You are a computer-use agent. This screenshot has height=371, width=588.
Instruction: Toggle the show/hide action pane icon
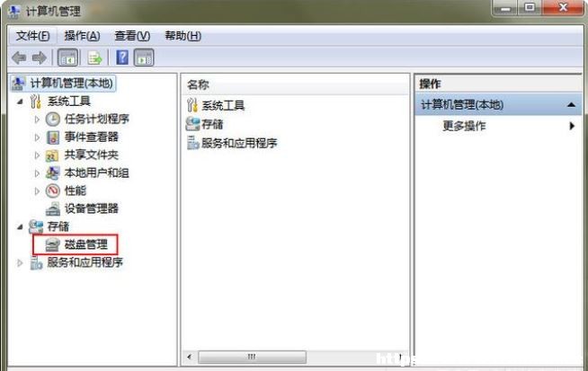tap(144, 57)
